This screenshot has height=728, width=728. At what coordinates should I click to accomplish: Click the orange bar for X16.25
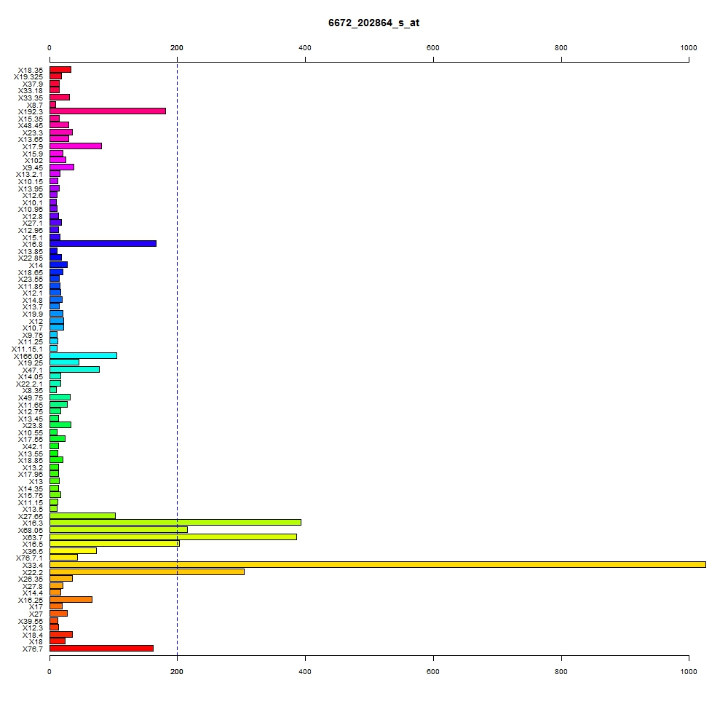tap(71, 599)
